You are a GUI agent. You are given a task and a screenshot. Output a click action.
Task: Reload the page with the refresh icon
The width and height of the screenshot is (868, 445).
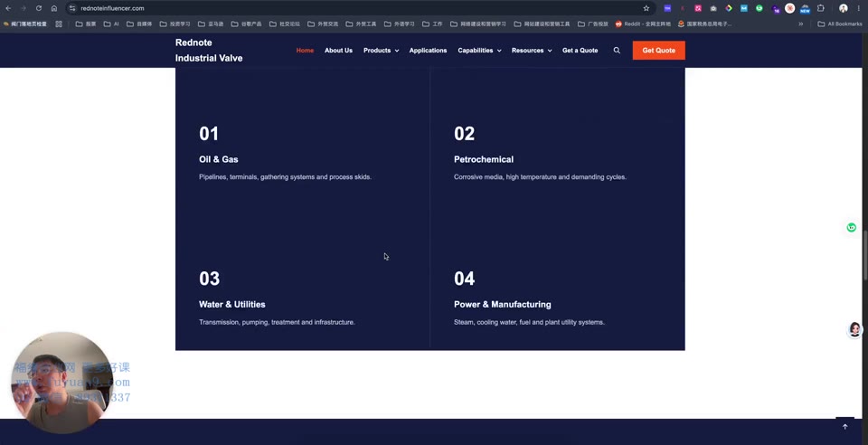39,8
